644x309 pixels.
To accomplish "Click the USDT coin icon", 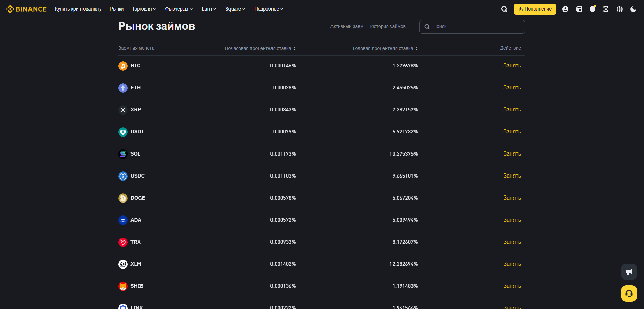I will [x=123, y=132].
